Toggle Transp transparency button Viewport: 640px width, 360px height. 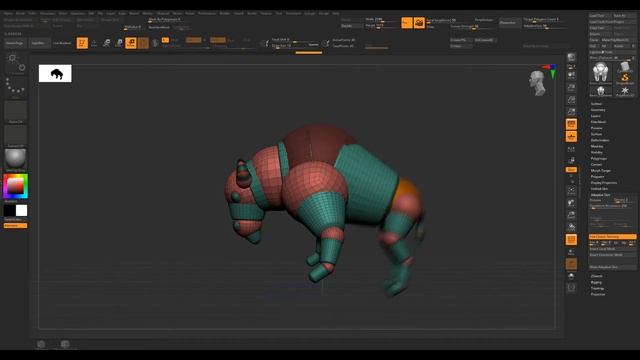tap(571, 252)
